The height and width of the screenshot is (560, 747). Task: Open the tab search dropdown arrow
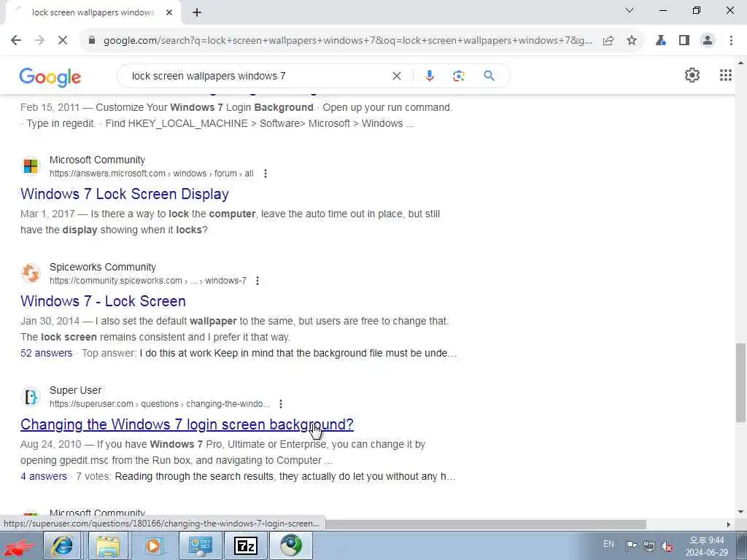630,10
